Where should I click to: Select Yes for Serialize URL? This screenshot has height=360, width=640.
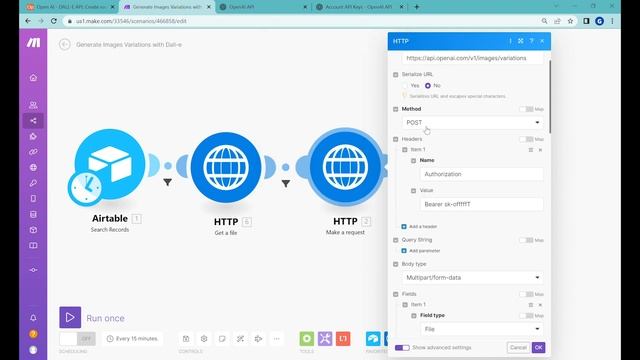coord(405,85)
